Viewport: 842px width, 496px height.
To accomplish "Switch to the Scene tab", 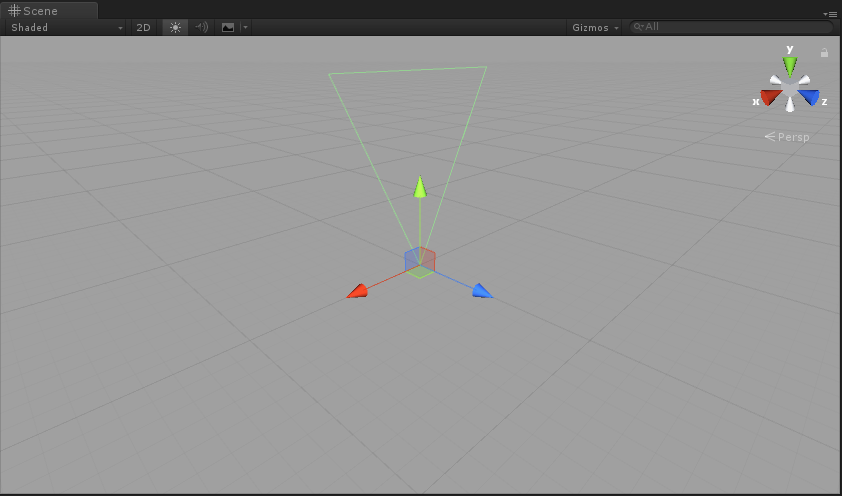I will (48, 11).
